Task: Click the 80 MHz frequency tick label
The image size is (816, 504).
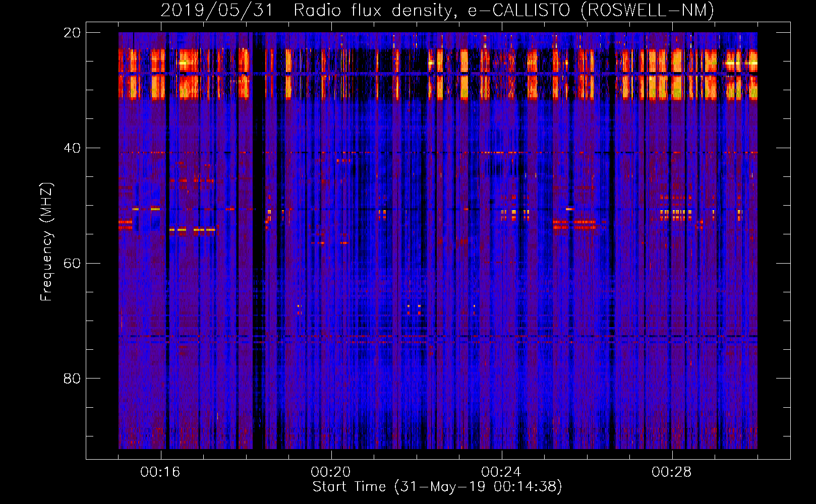Action: click(72, 379)
